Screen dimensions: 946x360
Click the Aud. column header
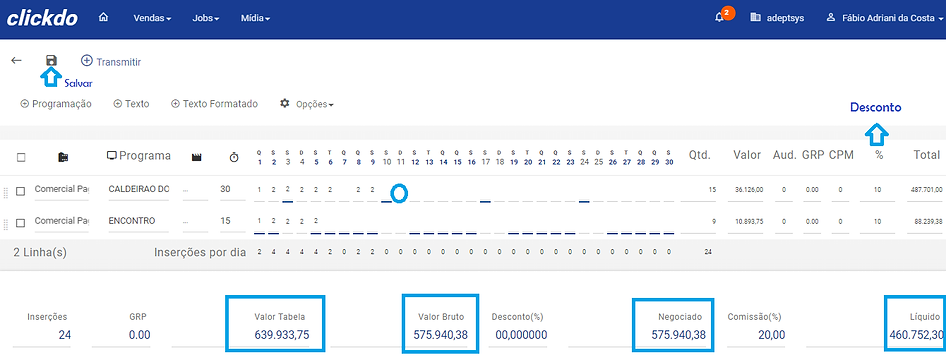784,156
